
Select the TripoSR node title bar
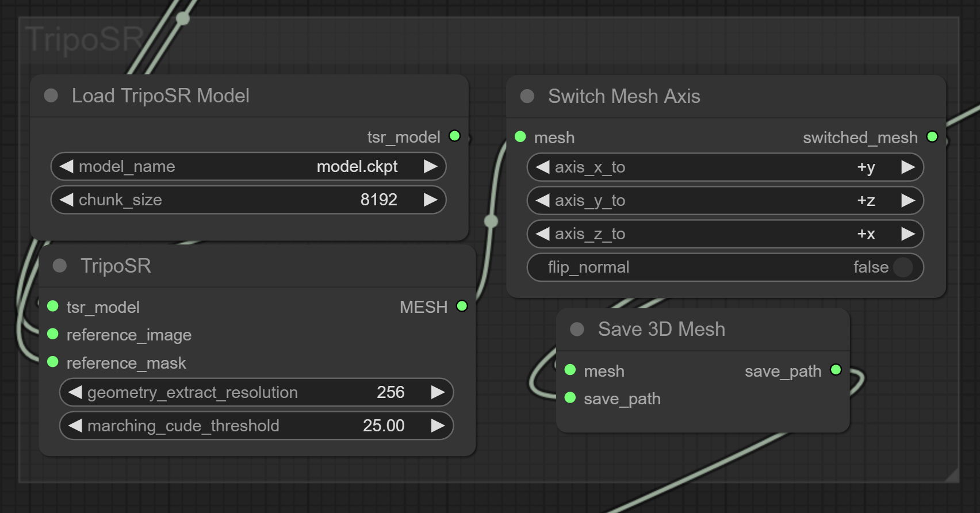[257, 266]
